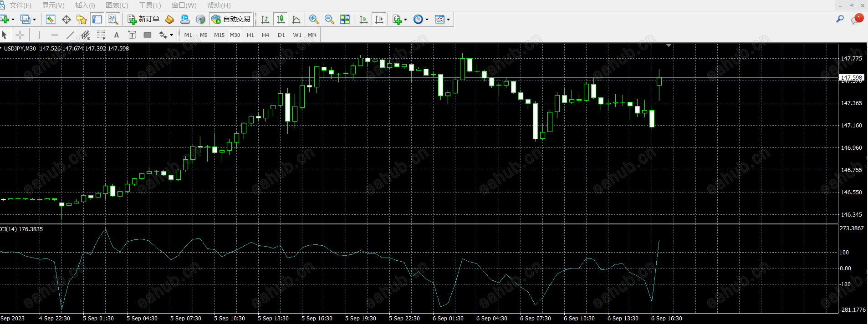Switch to D1 timeframe
This screenshot has height=324, width=868.
point(281,35)
